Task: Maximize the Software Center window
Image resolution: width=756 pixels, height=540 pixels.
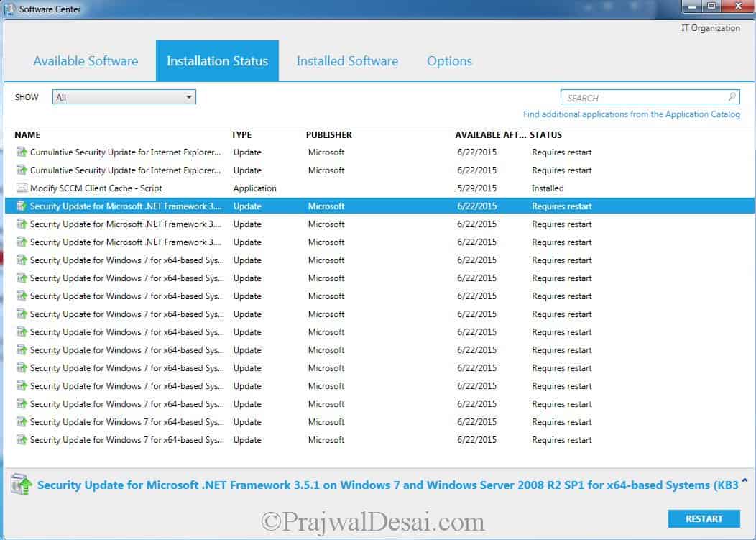Action: [711, 6]
